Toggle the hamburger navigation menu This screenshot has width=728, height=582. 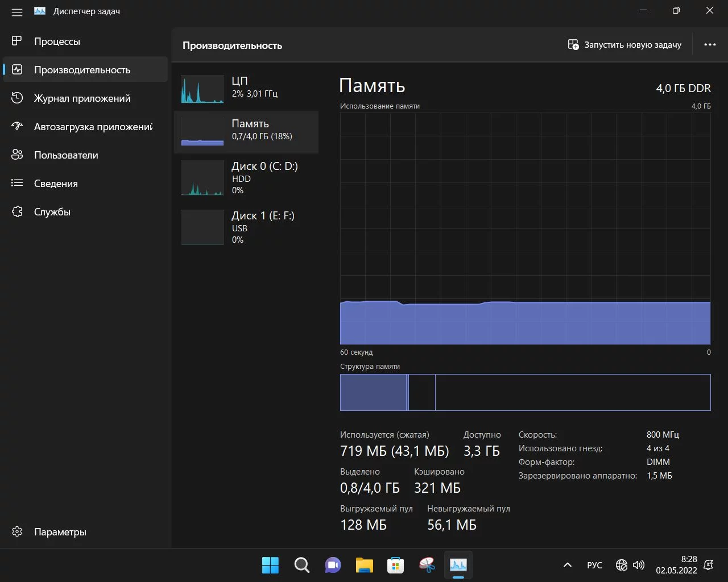point(17,12)
